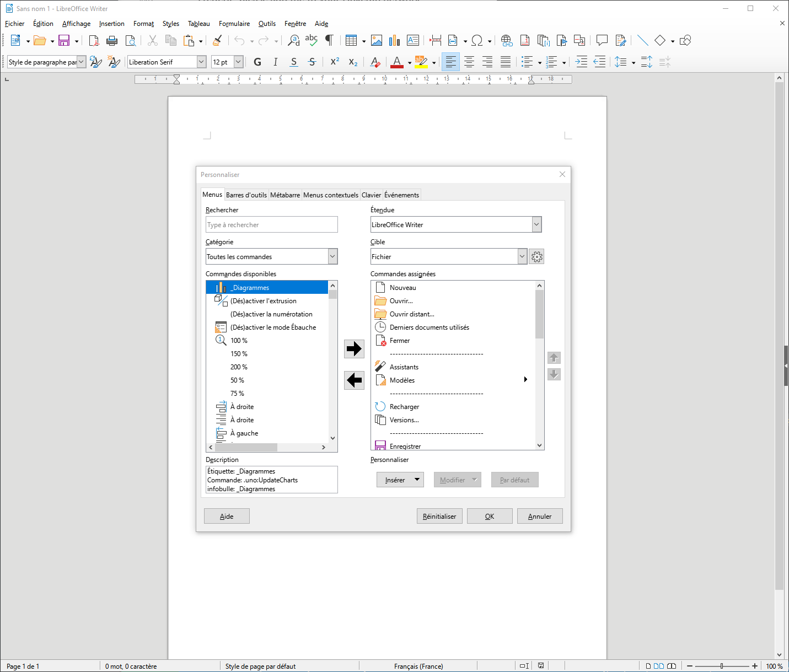Open Find and Replace

click(293, 40)
